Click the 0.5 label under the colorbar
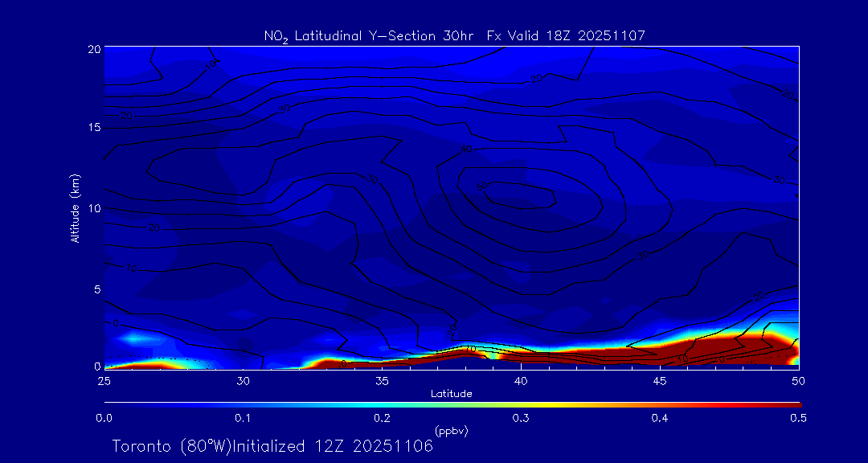Image resolution: width=868 pixels, height=463 pixels. 798,418
